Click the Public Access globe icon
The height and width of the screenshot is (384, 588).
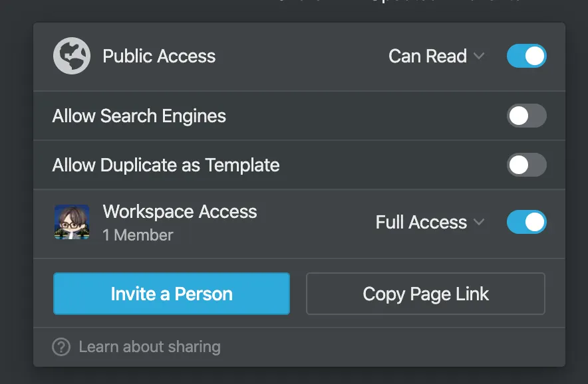(71, 56)
